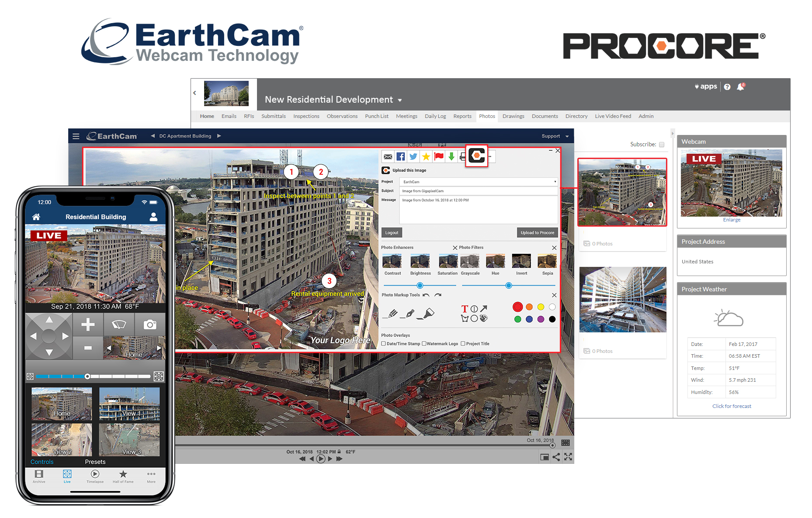Mark image with the yellow star favorite icon

click(426, 156)
